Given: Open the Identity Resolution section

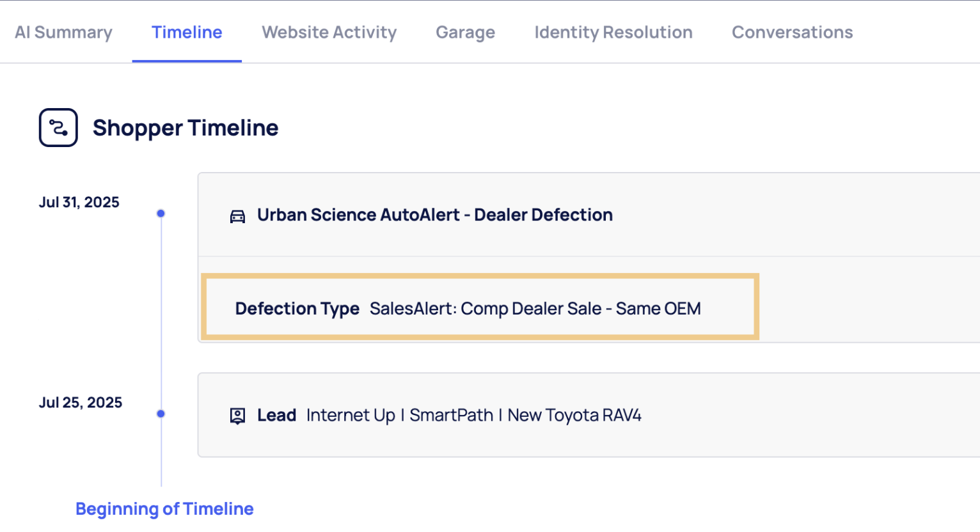Looking at the screenshot, I should click(613, 32).
